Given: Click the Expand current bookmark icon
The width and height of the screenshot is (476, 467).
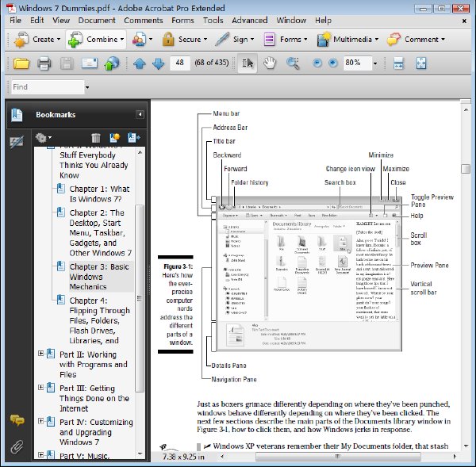Looking at the screenshot, I should 134,138.
